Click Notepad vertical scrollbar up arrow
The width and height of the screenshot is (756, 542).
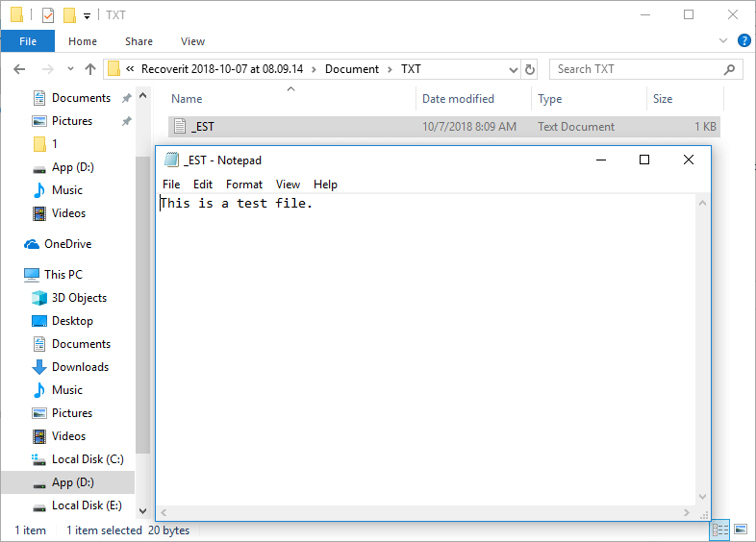(702, 204)
